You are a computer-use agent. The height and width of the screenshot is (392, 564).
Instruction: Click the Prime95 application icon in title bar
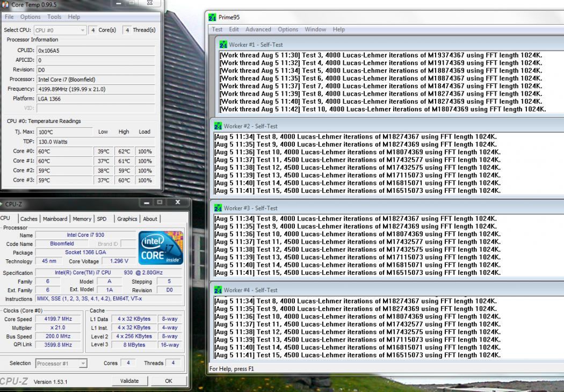tap(212, 17)
